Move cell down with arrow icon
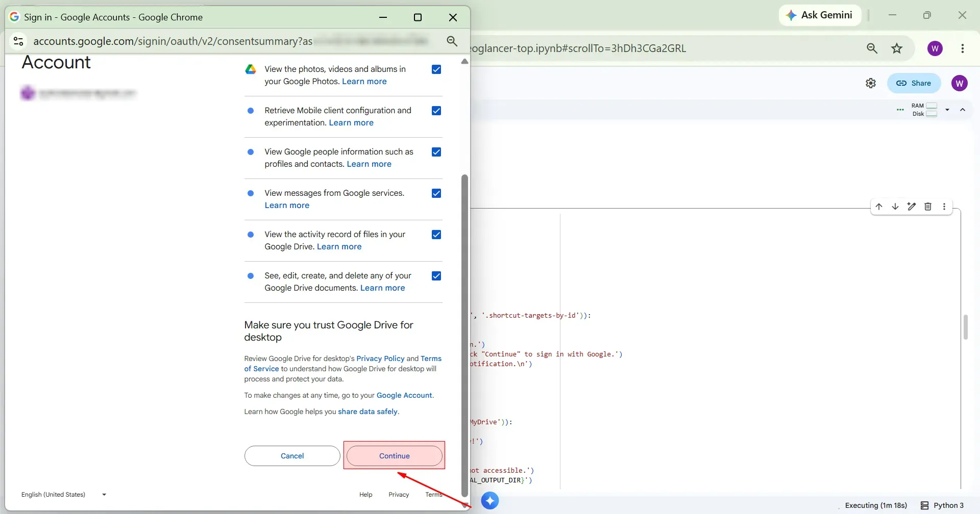Screen dimensions: 980x514 895,207
